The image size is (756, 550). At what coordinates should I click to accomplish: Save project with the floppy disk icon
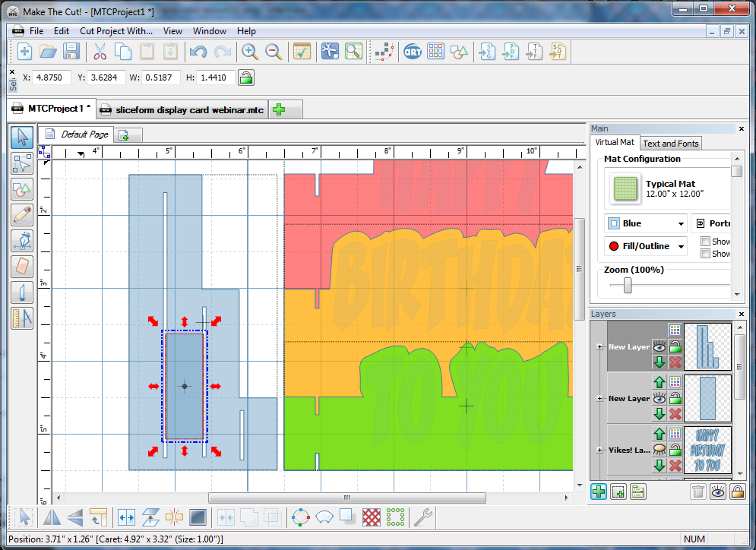pos(71,51)
